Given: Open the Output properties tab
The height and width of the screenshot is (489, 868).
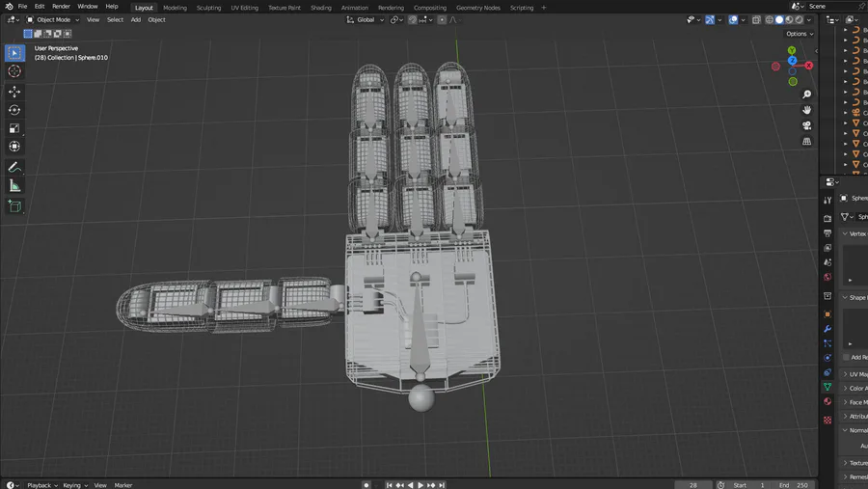Looking at the screenshot, I should [827, 233].
